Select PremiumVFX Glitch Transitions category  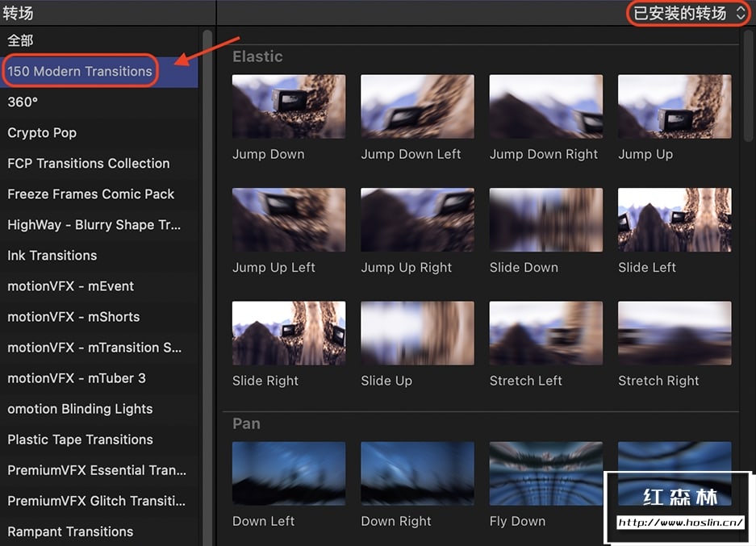(99, 501)
